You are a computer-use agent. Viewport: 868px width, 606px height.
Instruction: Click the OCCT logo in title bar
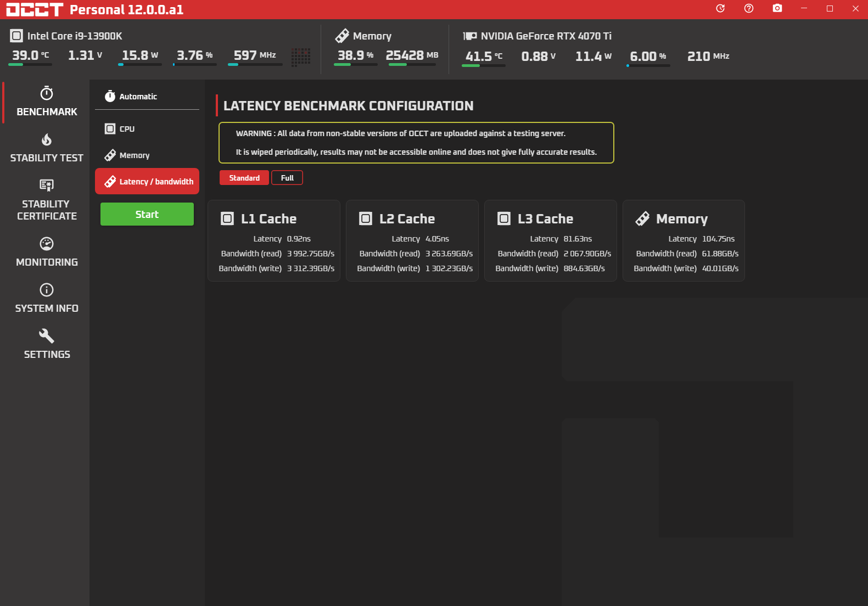coord(35,9)
